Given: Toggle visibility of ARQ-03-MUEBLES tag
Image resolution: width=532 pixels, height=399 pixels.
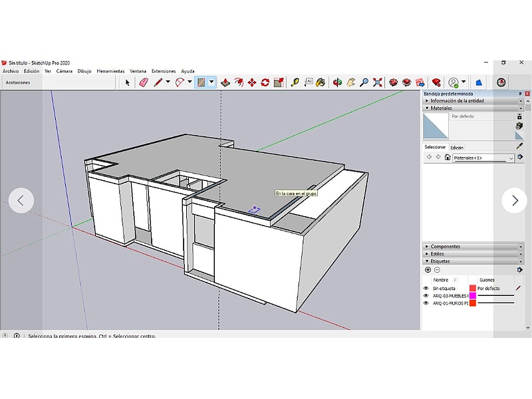Looking at the screenshot, I should point(426,295).
